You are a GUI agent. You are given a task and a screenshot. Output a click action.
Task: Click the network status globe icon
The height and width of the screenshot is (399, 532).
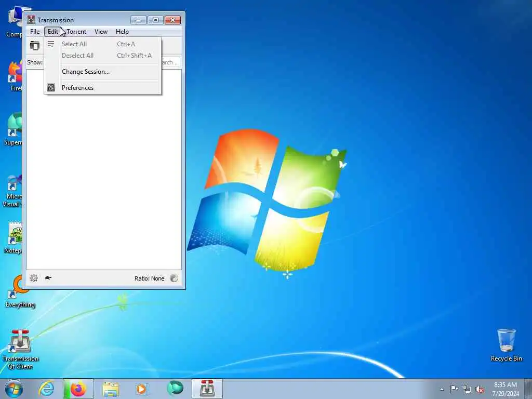[x=174, y=278]
